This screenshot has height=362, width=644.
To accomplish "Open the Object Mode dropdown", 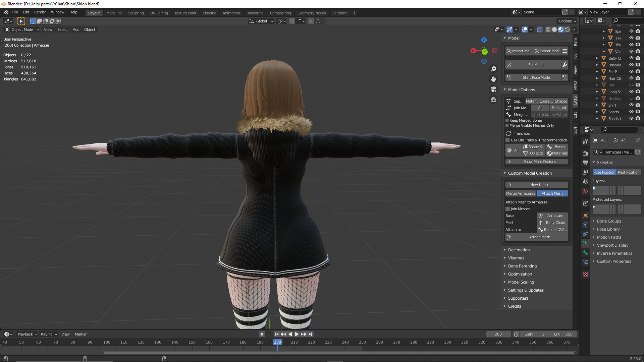I will click(x=22, y=29).
